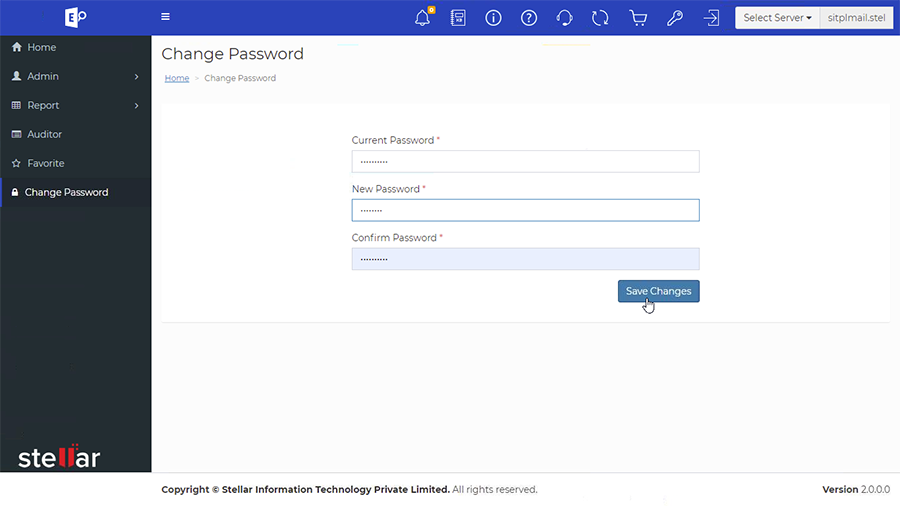Open the Select Server dropdown
Image resolution: width=900 pixels, height=506 pixels.
[x=777, y=18]
